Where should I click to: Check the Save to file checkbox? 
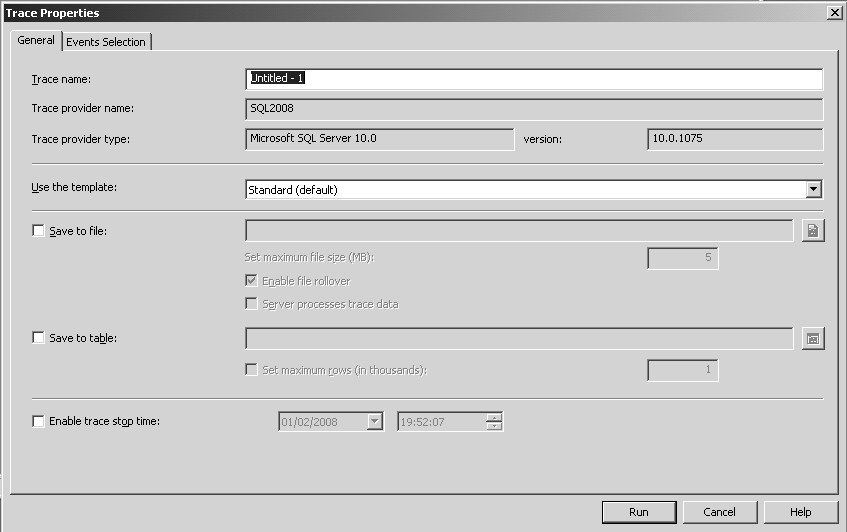click(38, 231)
